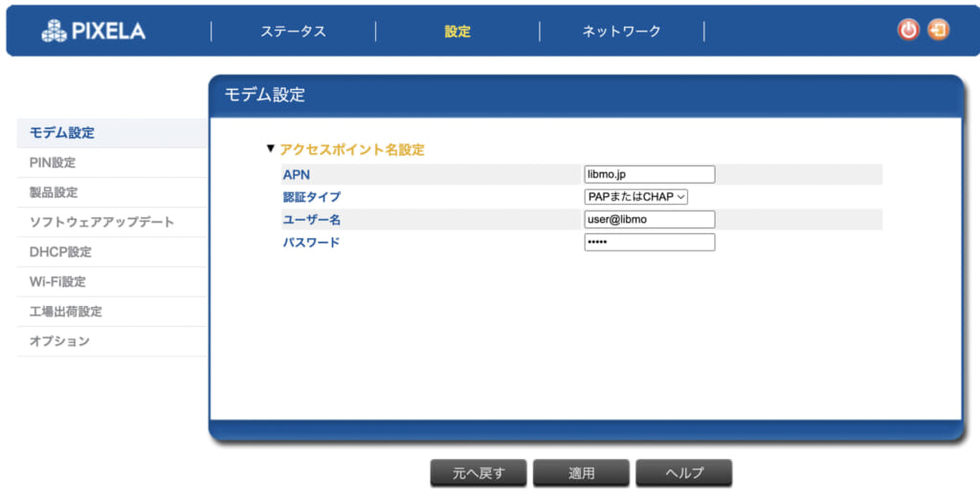Click the PIXELA logo
This screenshot has height=503, width=980.
(x=93, y=31)
